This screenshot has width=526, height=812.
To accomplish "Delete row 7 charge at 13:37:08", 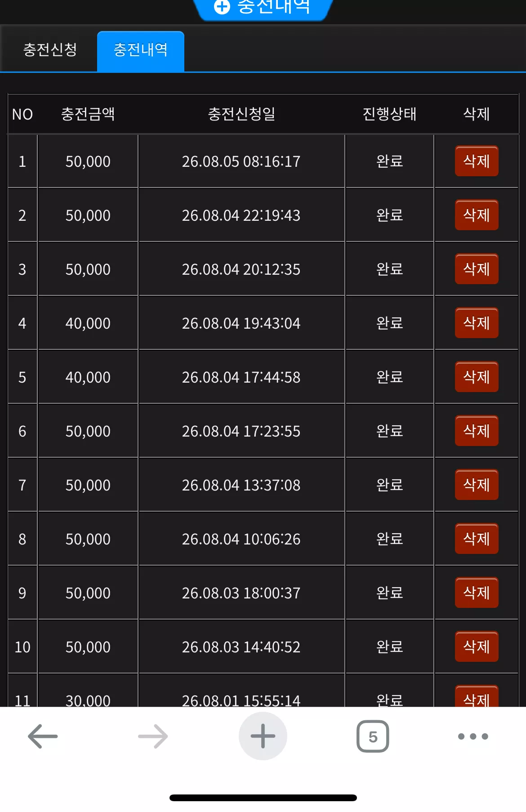I will [477, 485].
